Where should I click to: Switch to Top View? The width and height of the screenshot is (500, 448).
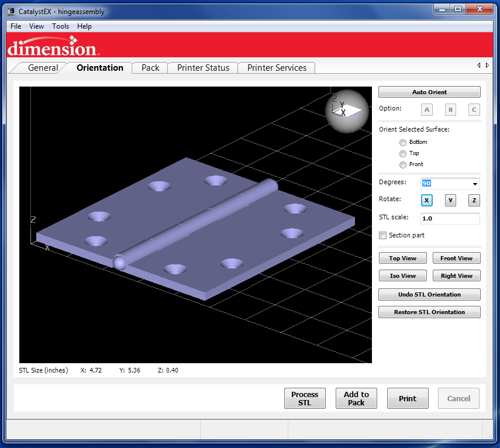coord(402,258)
